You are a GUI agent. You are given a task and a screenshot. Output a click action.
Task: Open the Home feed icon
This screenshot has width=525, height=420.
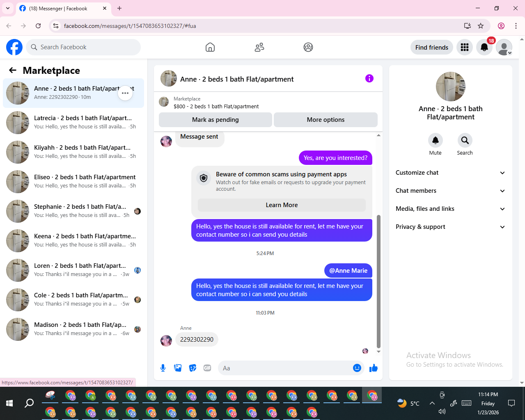point(210,47)
